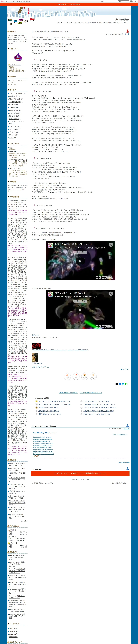
Task: Sort comments by 新しい順
Action: coord(127,429)
